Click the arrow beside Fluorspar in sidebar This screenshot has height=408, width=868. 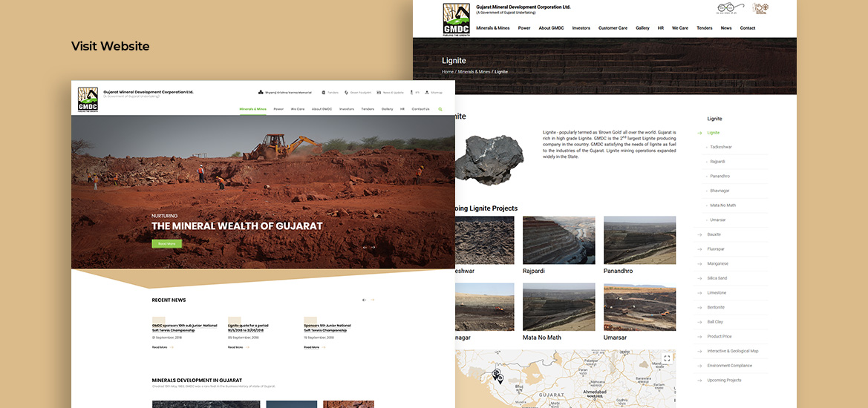699,249
